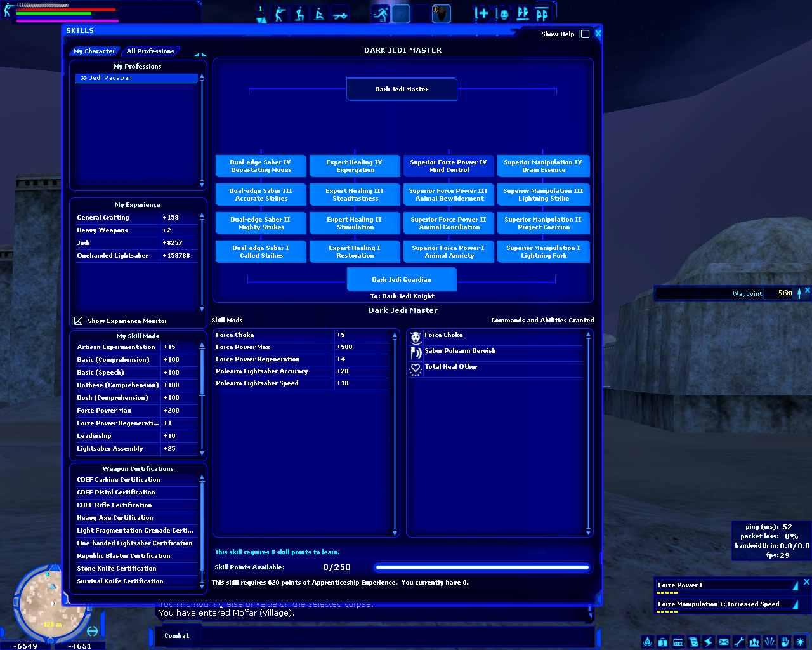The width and height of the screenshot is (812, 650).
Task: Open inventory with the backpack icon
Action: click(x=663, y=642)
